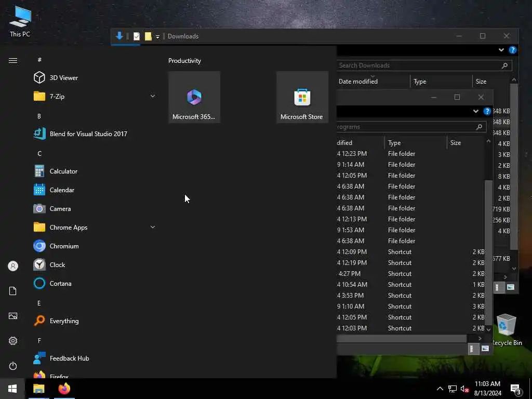Click Properties icon in Downloads title bar
This screenshot has width=532, height=399.
click(137, 36)
